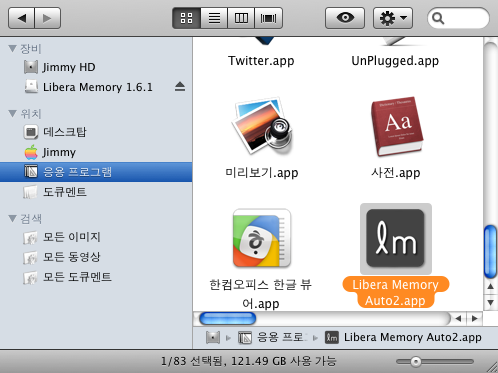Image resolution: width=498 pixels, height=373 pixels.
Task: Click the 미리보기.app file name
Action: tap(262, 173)
